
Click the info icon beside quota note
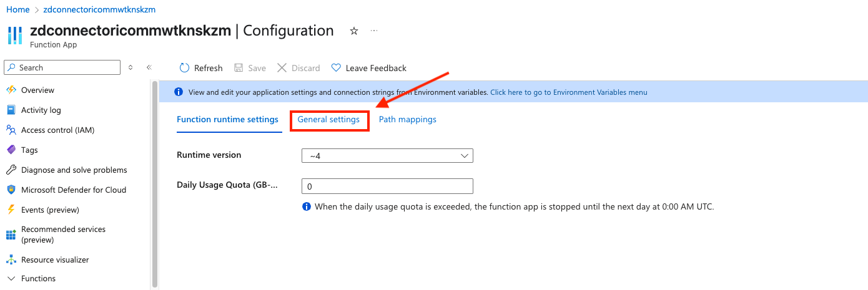click(307, 206)
